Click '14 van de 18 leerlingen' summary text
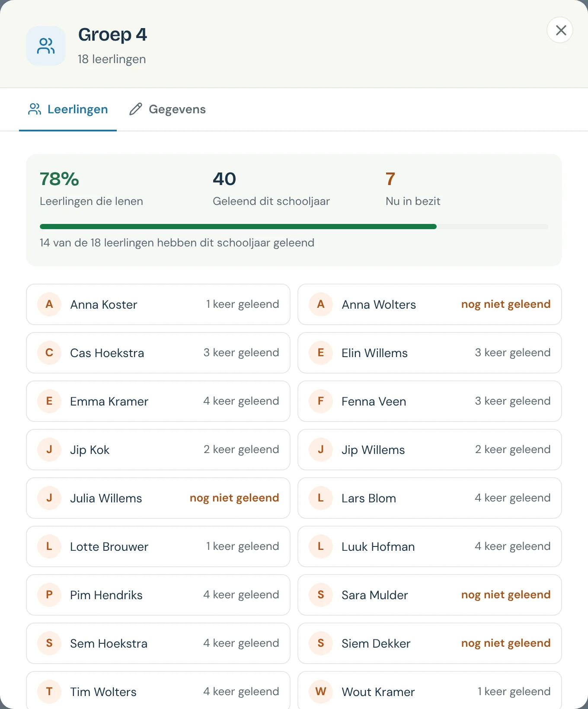Image resolution: width=588 pixels, height=709 pixels. pyautogui.click(x=177, y=243)
